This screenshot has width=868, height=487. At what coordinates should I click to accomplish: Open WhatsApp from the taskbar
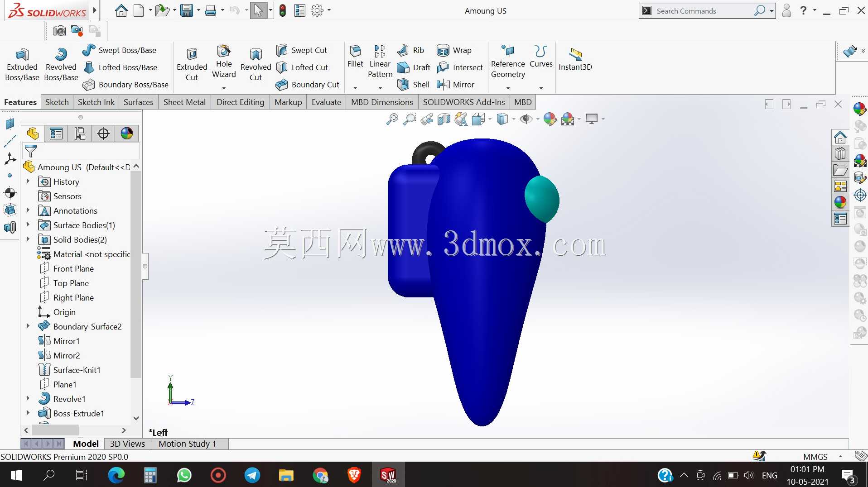coord(184,475)
